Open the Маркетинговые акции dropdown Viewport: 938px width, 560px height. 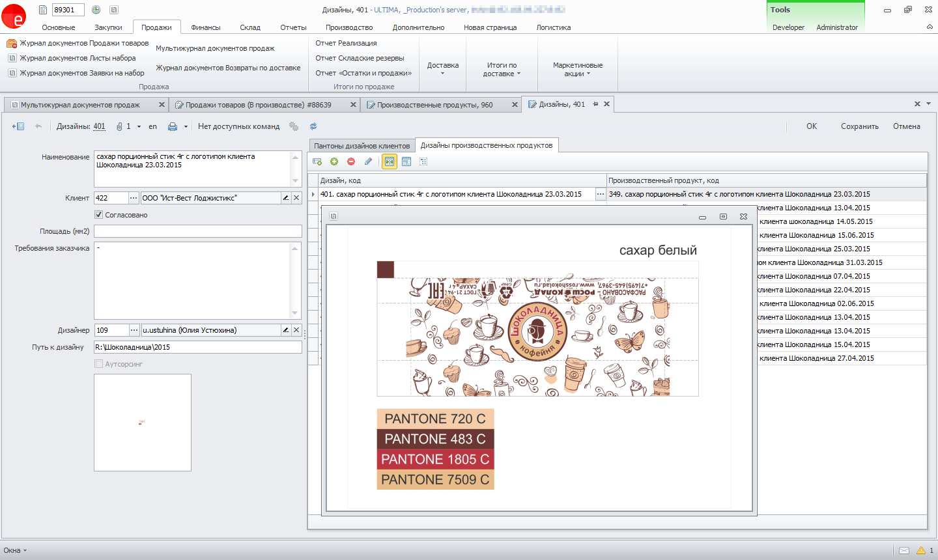(577, 69)
